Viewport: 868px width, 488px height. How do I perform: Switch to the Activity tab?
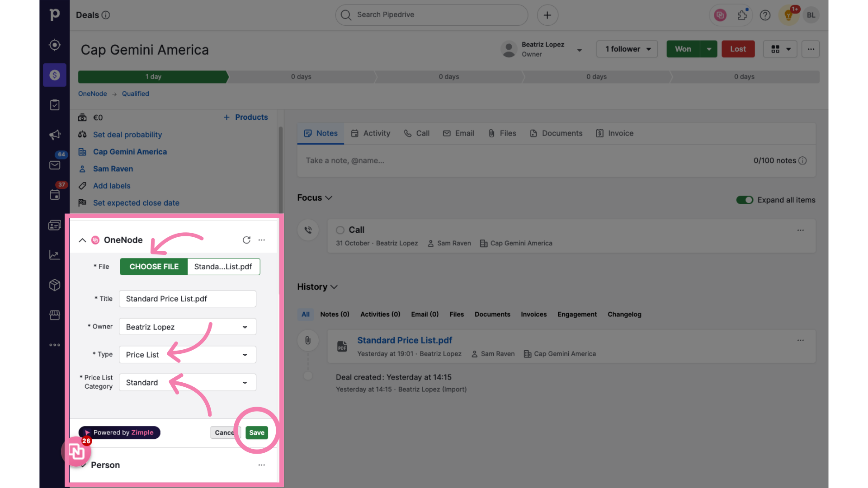pyautogui.click(x=371, y=133)
